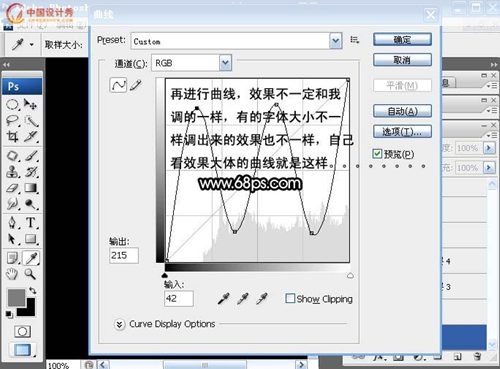500x369 pixels.
Task: Select the Smudge tool
Action: (x=13, y=204)
